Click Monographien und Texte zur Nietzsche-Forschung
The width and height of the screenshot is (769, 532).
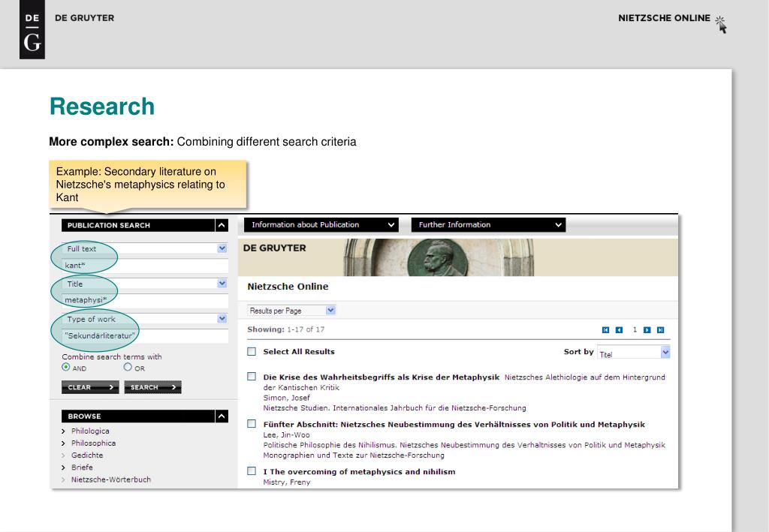pyautogui.click(x=354, y=455)
